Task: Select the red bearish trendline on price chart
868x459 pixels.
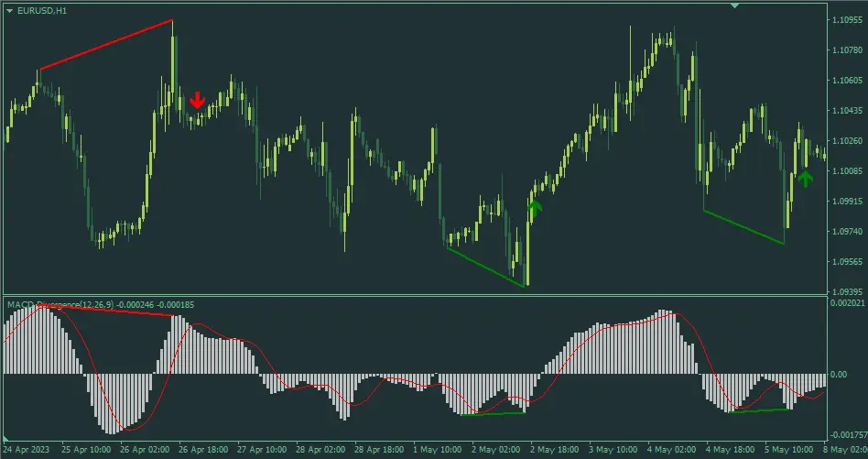Action: pyautogui.click(x=106, y=44)
